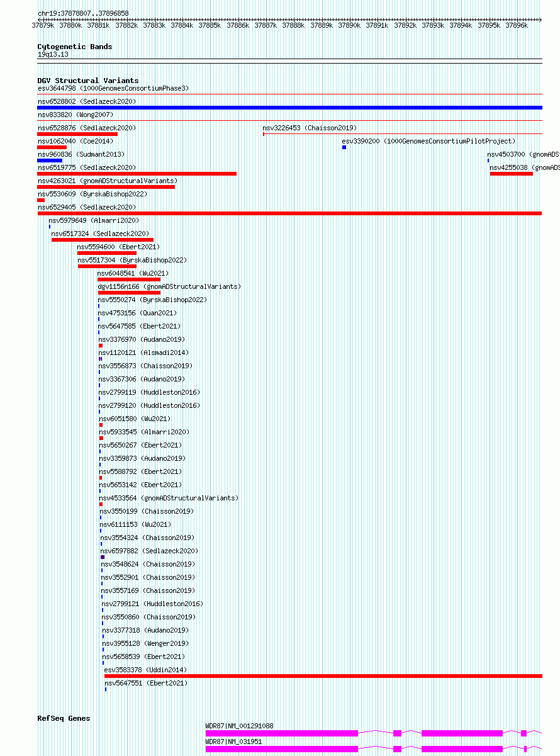Click esv3583378 (Uddin2014) label
The width and height of the screenshot is (560, 756).
(145, 670)
